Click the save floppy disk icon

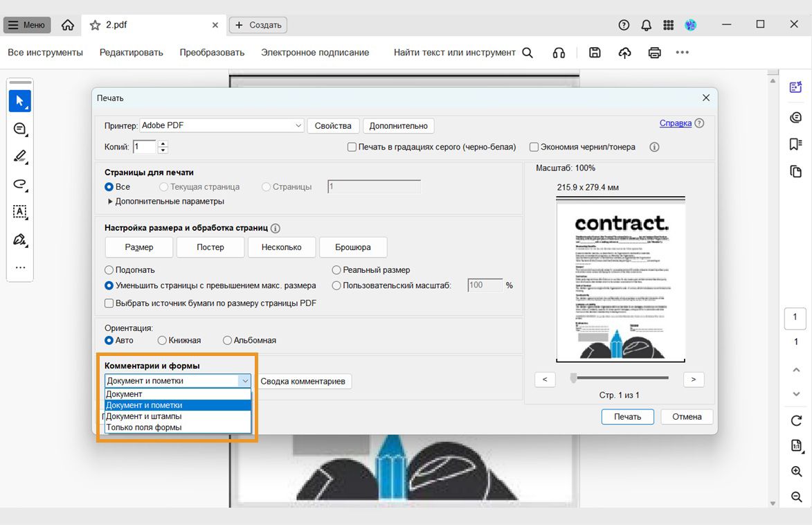tap(595, 53)
